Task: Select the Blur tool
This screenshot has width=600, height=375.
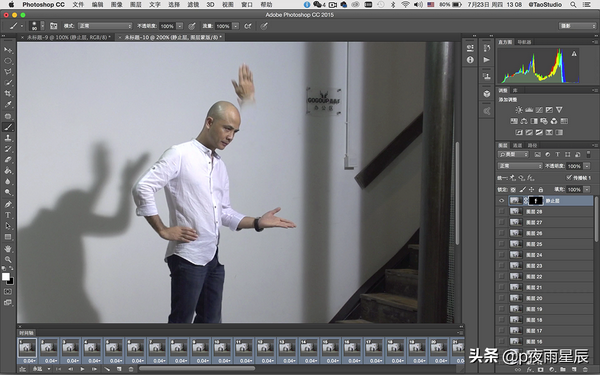Action: (x=8, y=181)
